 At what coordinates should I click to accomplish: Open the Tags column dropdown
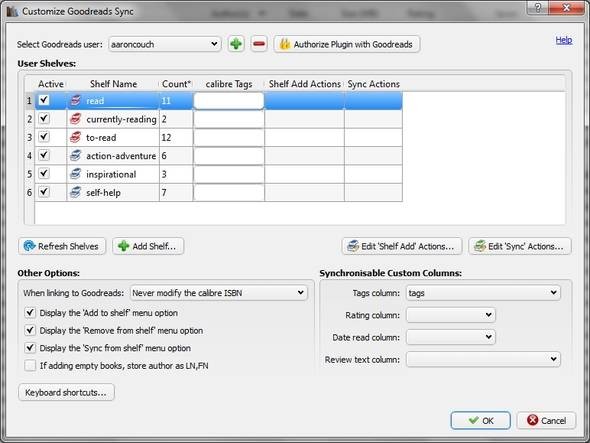pos(483,293)
